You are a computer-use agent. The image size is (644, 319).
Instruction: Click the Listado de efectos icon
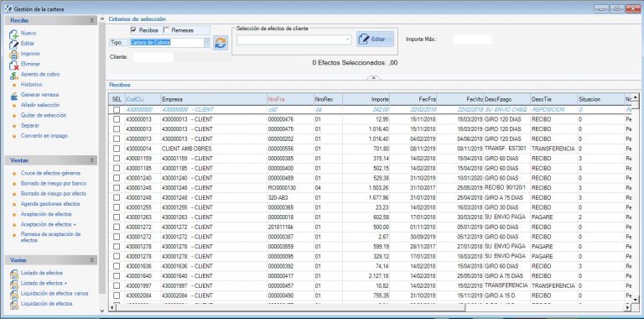click(14, 274)
